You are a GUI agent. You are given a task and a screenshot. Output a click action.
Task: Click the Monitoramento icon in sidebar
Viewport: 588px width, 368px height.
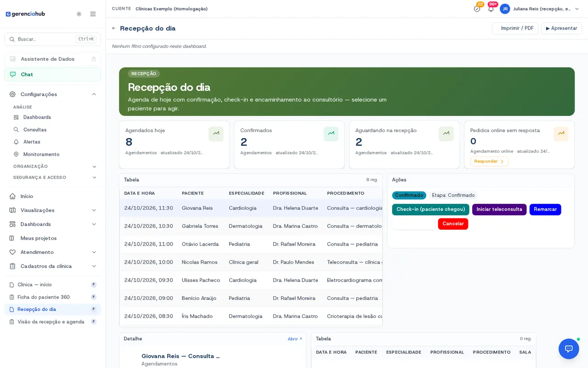tap(16, 154)
